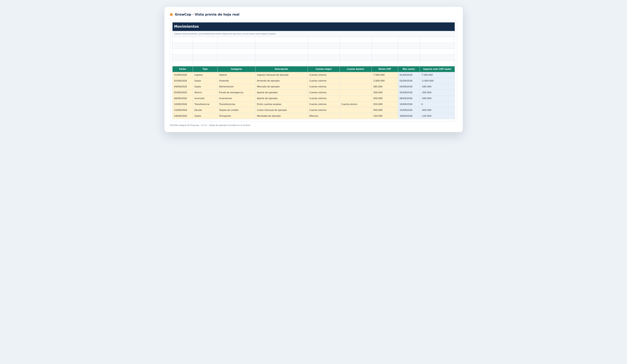Click date 18/09/2026 in Mes (auto) column
This screenshot has width=627, height=364.
[x=409, y=116]
